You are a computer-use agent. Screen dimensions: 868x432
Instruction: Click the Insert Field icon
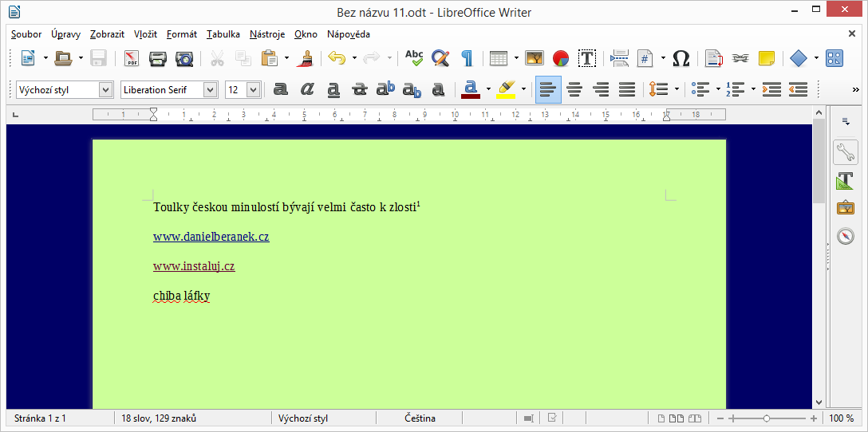[645, 58]
